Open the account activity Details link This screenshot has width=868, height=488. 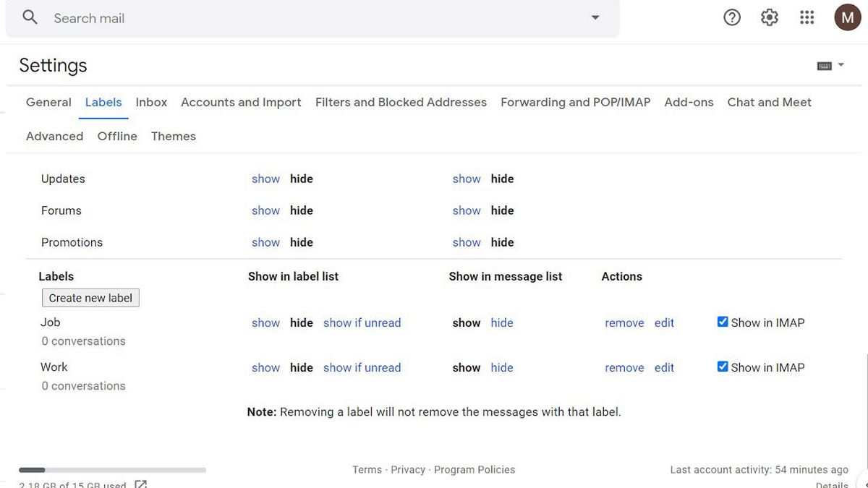pos(832,484)
